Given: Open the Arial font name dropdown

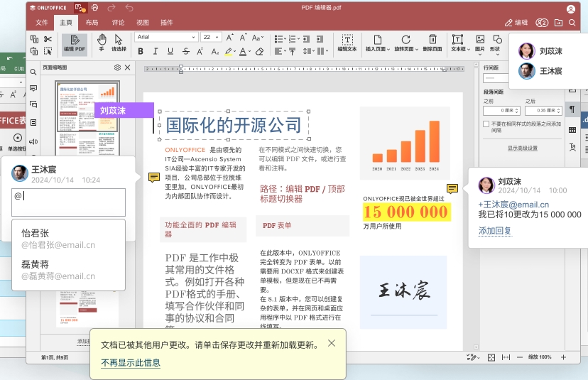Looking at the screenshot, I should pyautogui.click(x=165, y=37).
